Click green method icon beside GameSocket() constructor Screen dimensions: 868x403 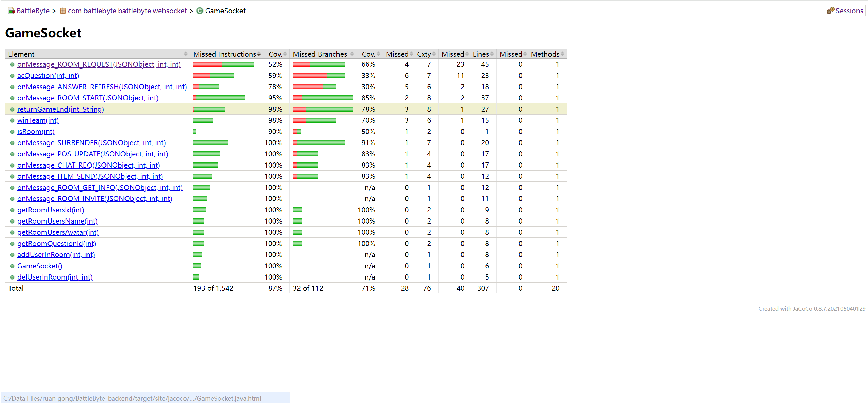pos(12,266)
